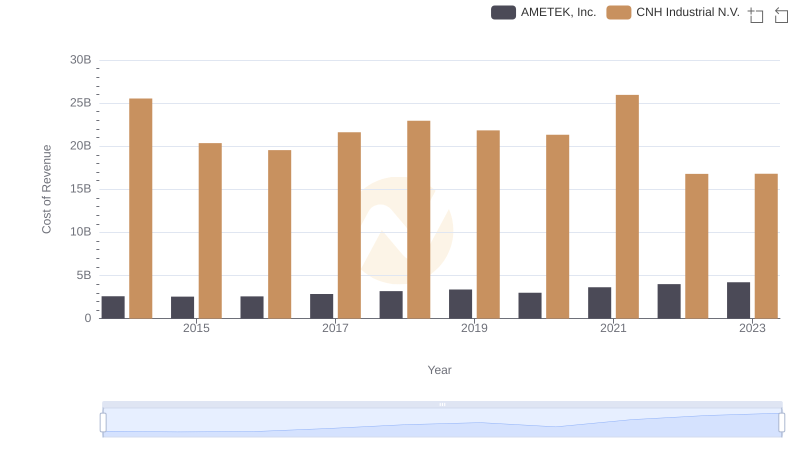Click the CNH Industrial bar for 2022

[696, 246]
